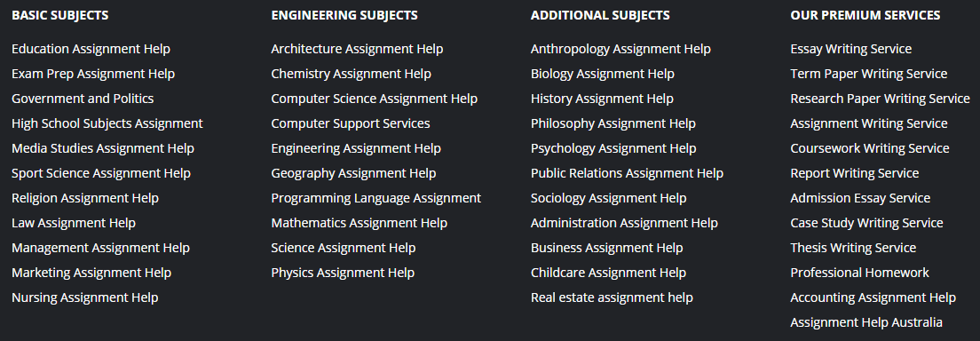Open Case Study Writing Service

pos(866,223)
